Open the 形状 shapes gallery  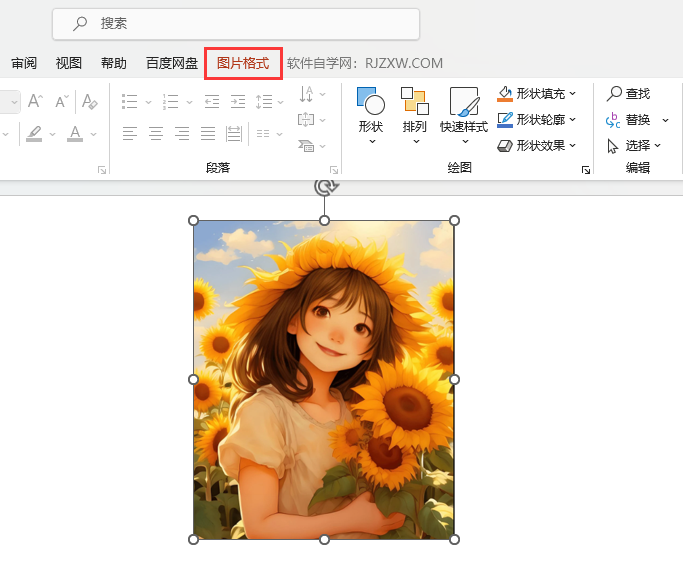pyautogui.click(x=371, y=115)
